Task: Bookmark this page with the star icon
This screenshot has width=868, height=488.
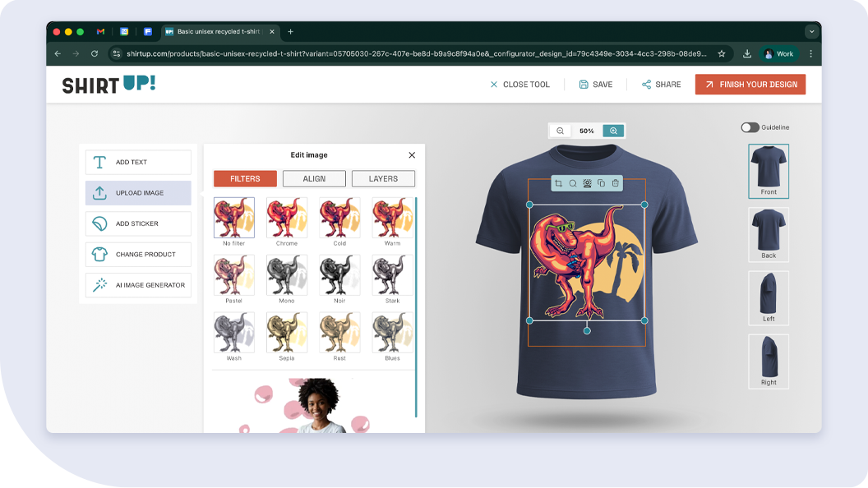Action: click(x=722, y=53)
